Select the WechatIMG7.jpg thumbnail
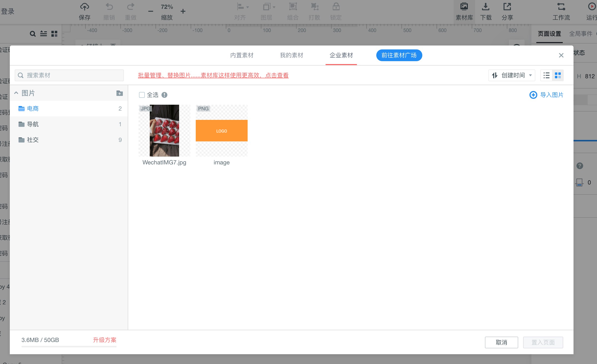This screenshot has width=597, height=364. point(164,131)
